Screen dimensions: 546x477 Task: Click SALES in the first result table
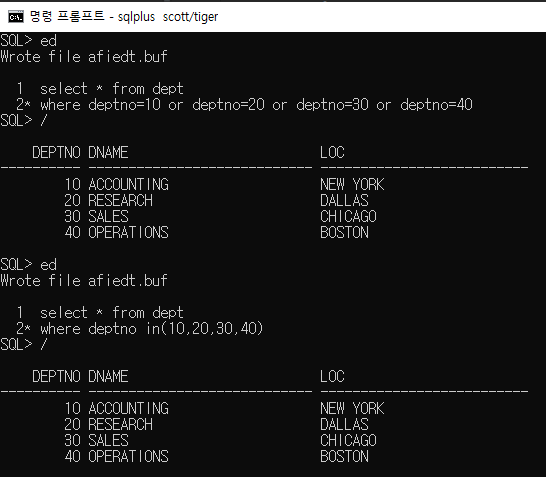tap(108, 217)
